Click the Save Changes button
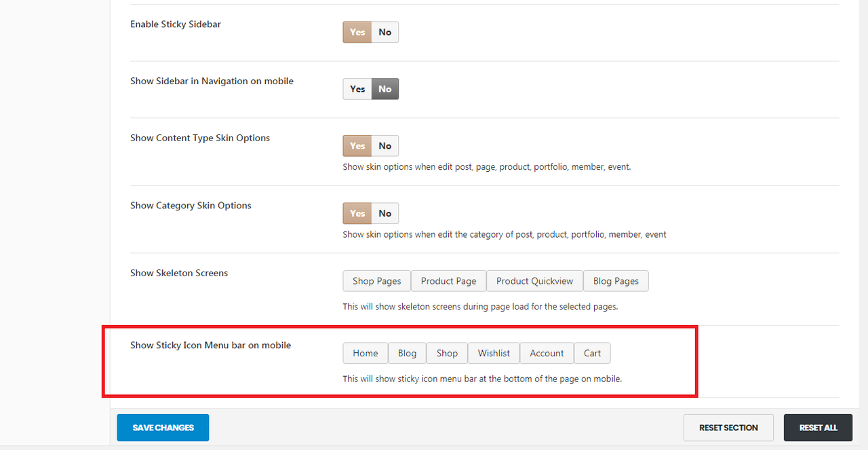 click(163, 428)
